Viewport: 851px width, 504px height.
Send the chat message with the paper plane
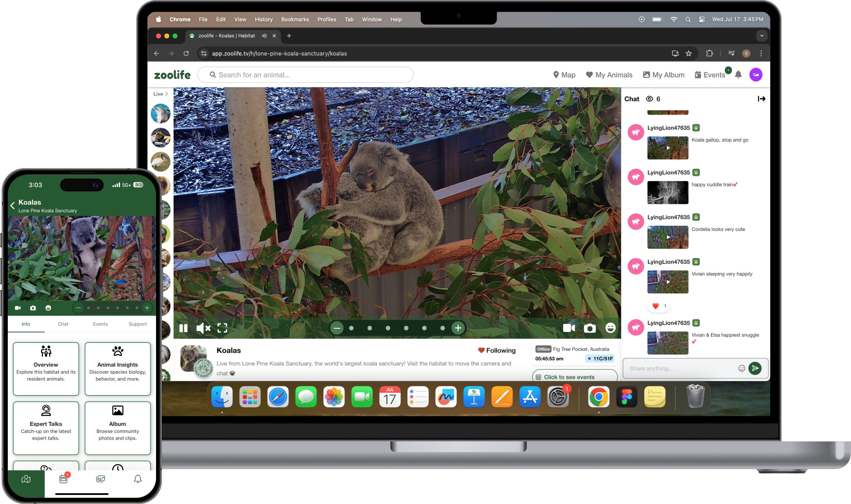pyautogui.click(x=755, y=368)
